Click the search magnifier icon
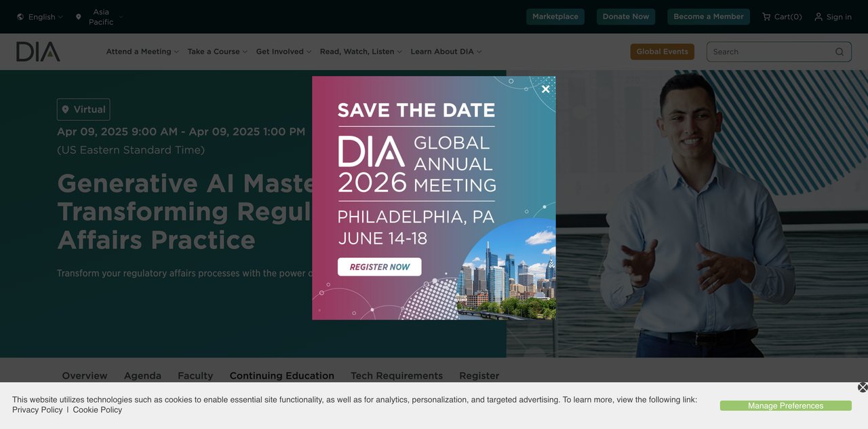Viewport: 868px width, 429px height. (840, 52)
